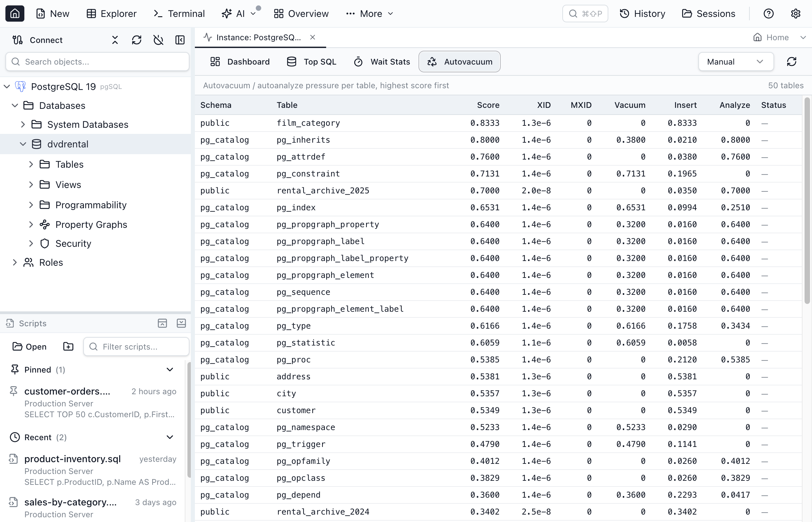Switch to the Overview page
The image size is (812, 522).
pos(301,14)
